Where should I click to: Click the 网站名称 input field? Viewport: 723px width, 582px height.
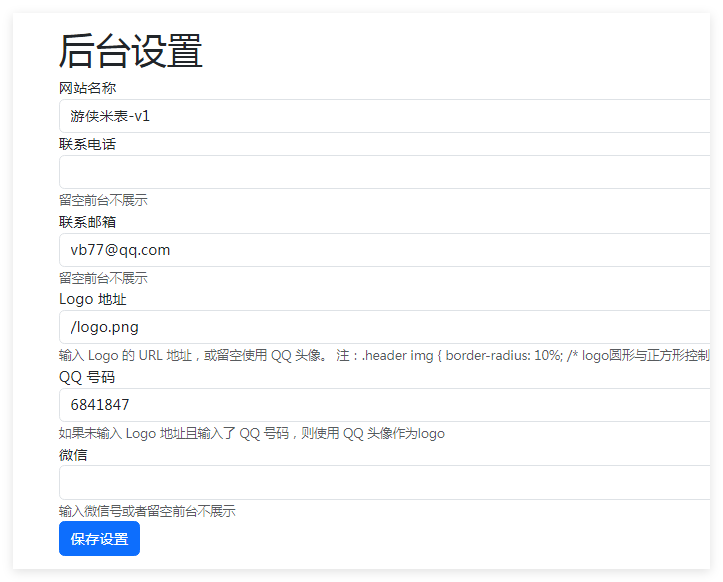[x=385, y=116]
